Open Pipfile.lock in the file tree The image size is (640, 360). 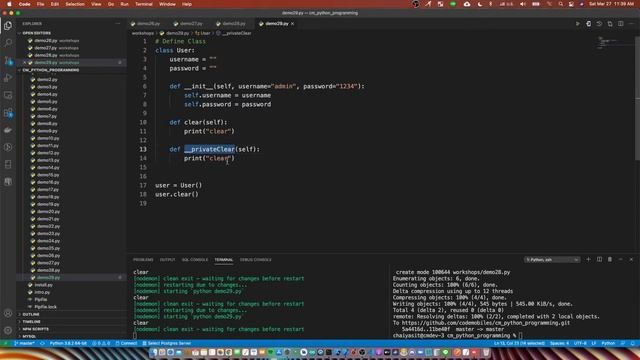coord(45,307)
